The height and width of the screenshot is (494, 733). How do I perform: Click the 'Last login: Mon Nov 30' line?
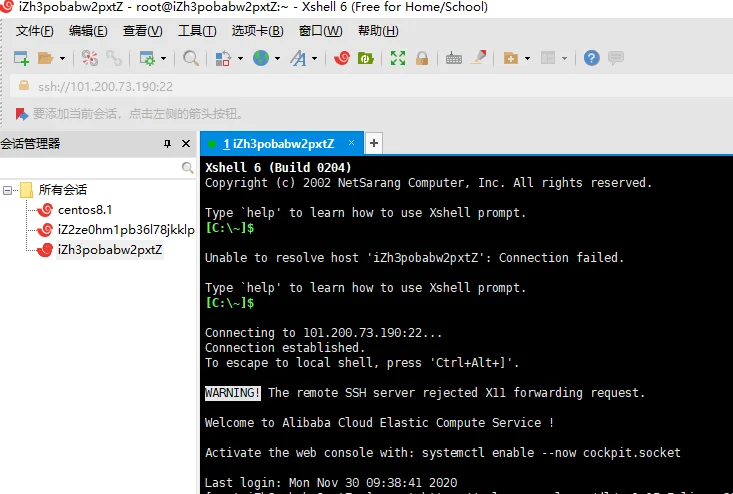(x=331, y=483)
